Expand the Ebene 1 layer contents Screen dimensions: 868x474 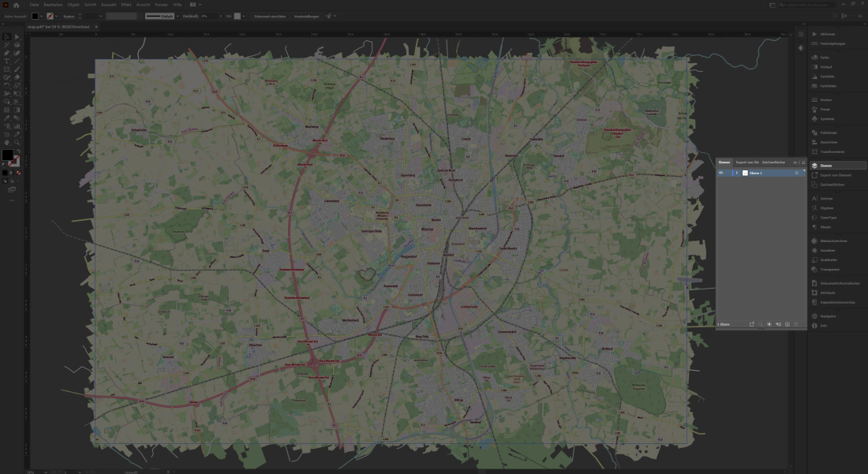(736, 173)
